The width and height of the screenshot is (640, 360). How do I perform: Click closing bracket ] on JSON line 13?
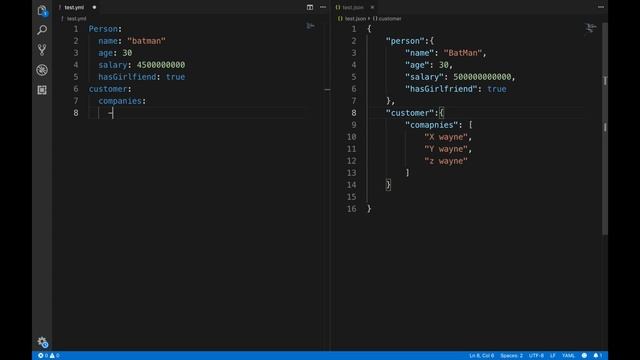coord(407,173)
